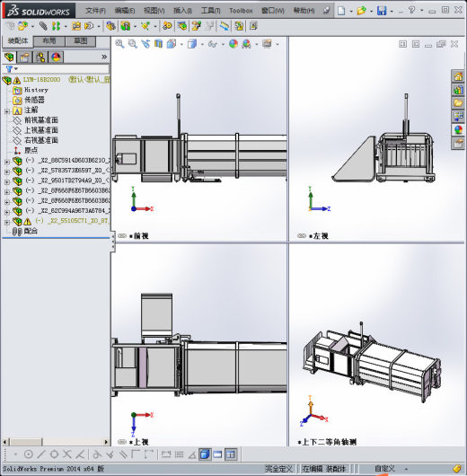Click the Save disk icon
467x476 pixels.
pos(382,11)
